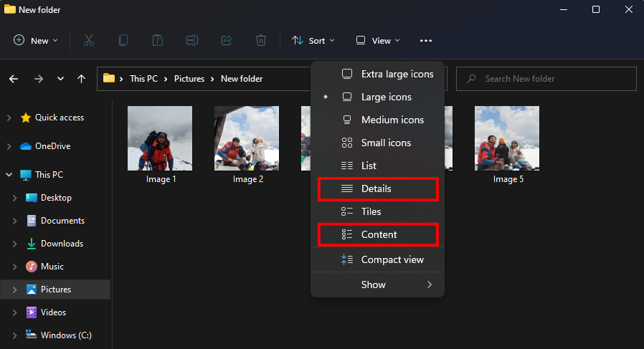Image resolution: width=644 pixels, height=349 pixels.
Task: Select Details from the View menu
Action: pos(377,188)
